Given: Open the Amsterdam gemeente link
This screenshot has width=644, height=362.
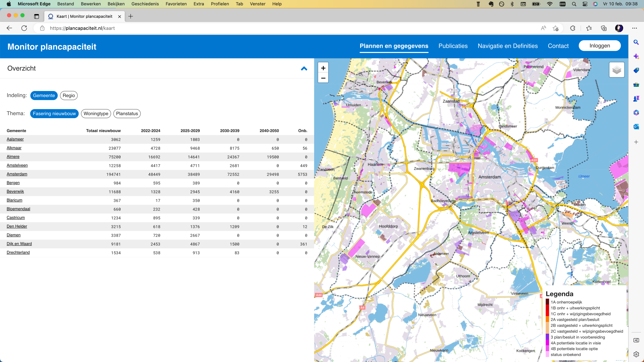Looking at the screenshot, I should click(17, 174).
